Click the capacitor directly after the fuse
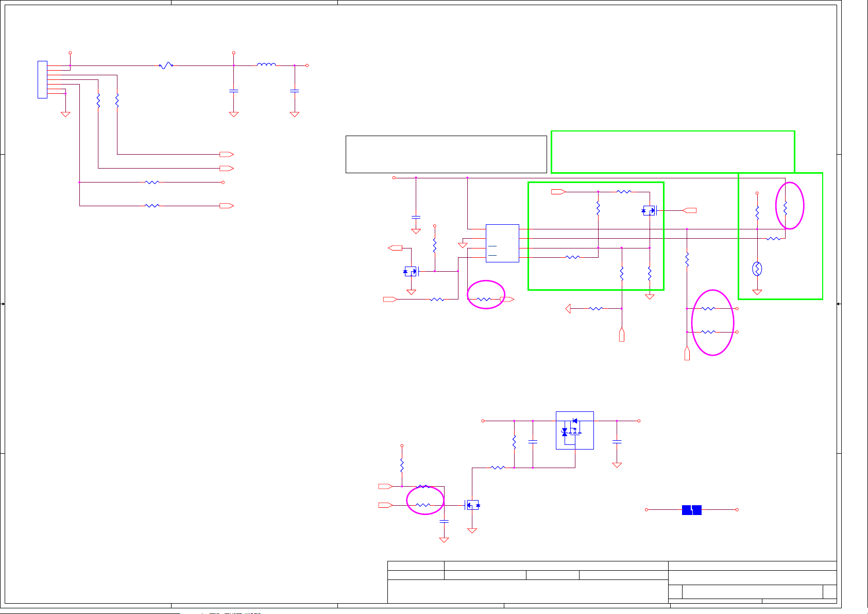The width and height of the screenshot is (868, 614). point(233,91)
